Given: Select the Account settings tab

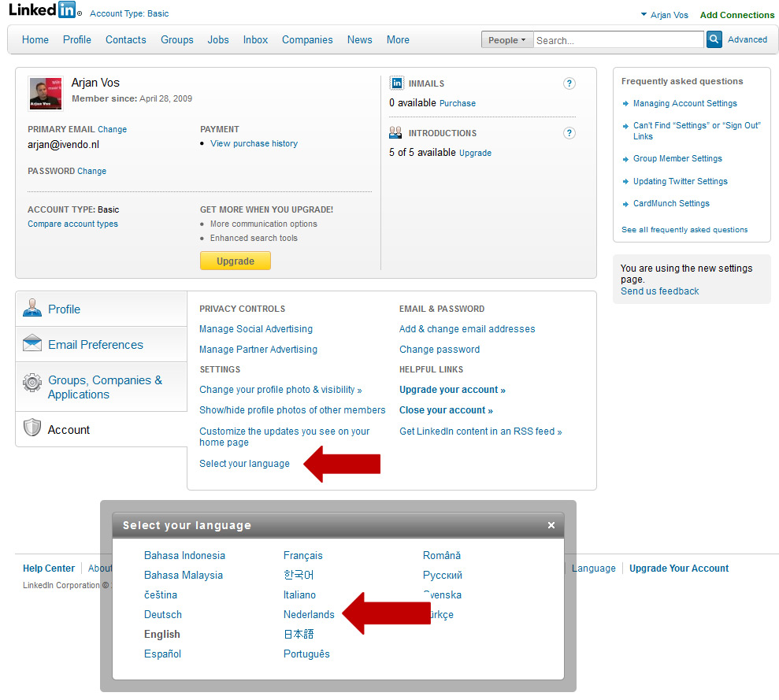Looking at the screenshot, I should tap(102, 430).
